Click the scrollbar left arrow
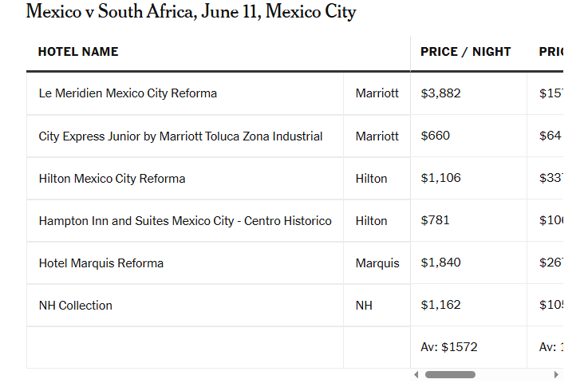 tap(416, 374)
